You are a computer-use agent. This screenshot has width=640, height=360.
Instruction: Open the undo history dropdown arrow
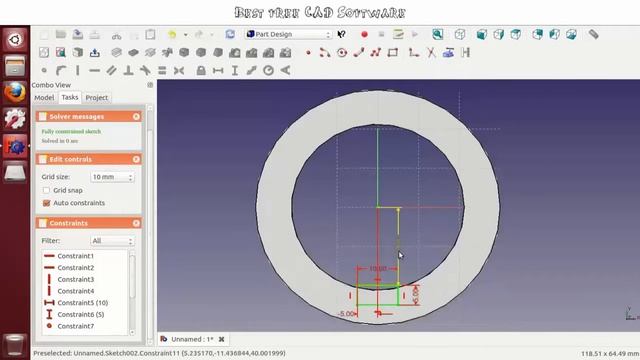coord(185,35)
